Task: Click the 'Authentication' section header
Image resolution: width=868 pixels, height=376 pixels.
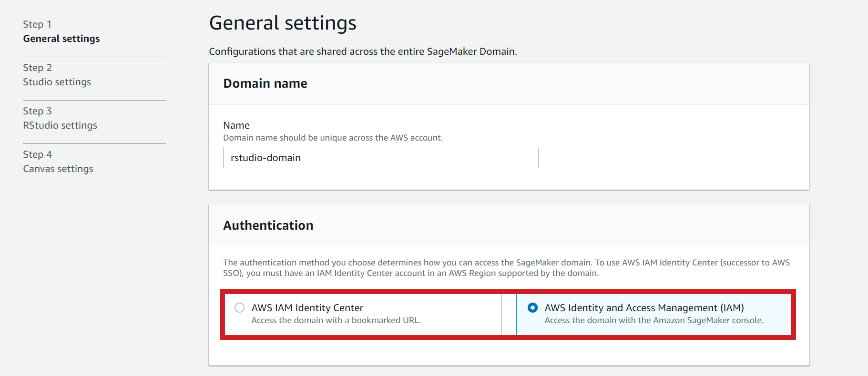Action: tap(268, 225)
